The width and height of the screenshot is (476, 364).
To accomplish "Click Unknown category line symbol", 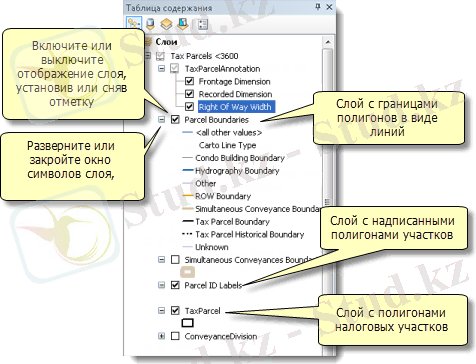I will [x=188, y=247].
